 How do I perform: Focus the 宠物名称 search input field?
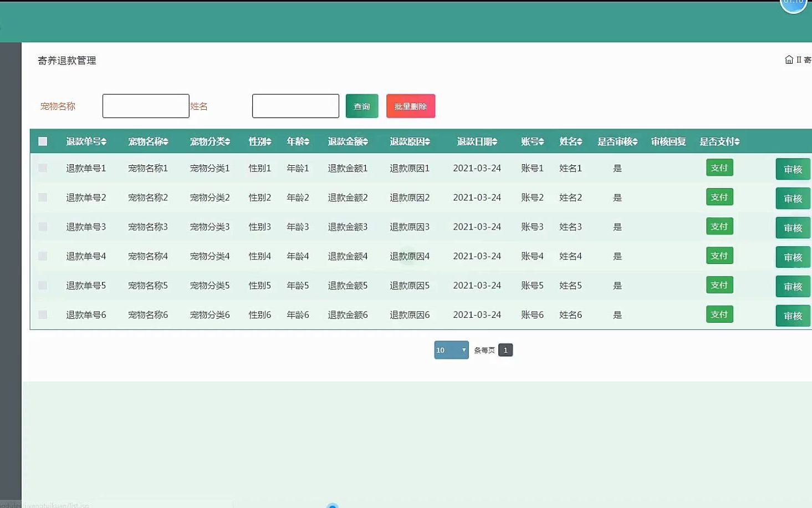coord(146,106)
